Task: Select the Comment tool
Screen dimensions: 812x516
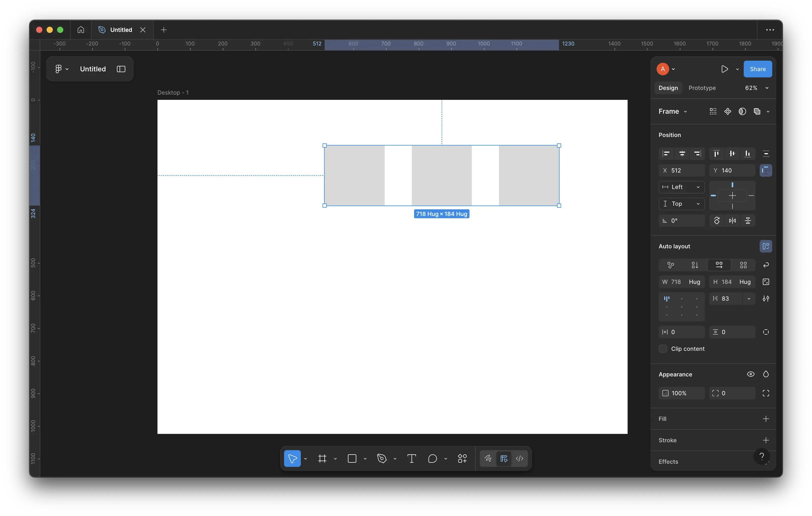Action: click(432, 458)
